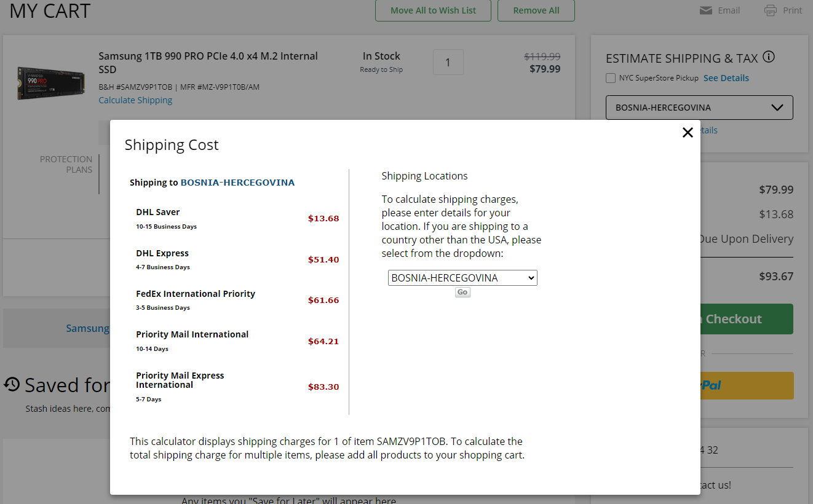The image size is (813, 504).
Task: Open the See Details link
Action: pos(726,78)
